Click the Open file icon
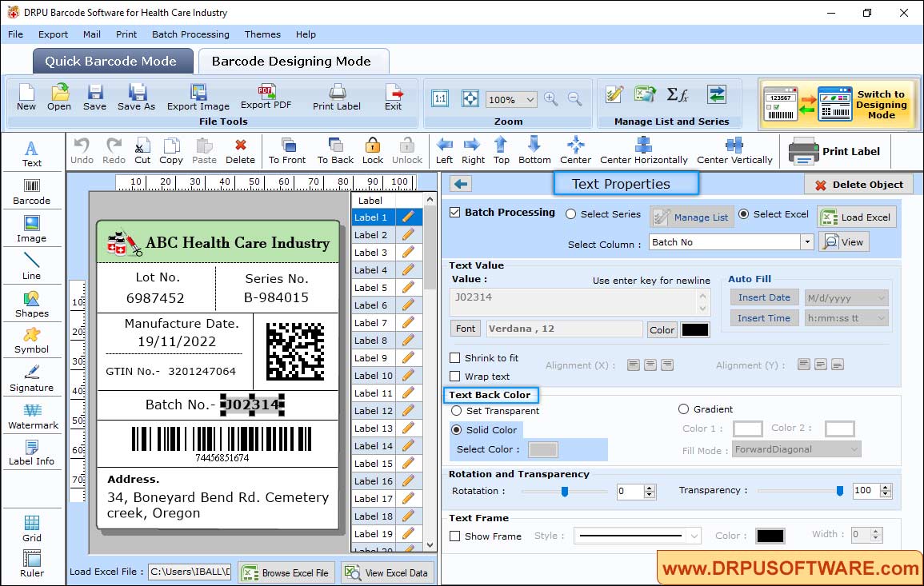Screen dimensions: 924x586 pos(59,98)
